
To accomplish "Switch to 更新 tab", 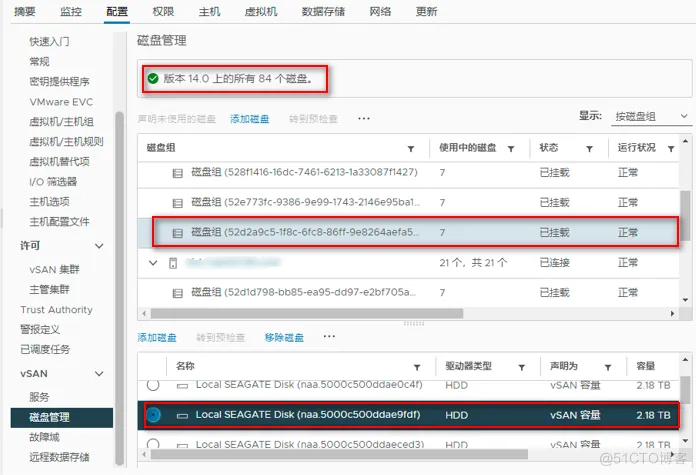I will pos(427,12).
